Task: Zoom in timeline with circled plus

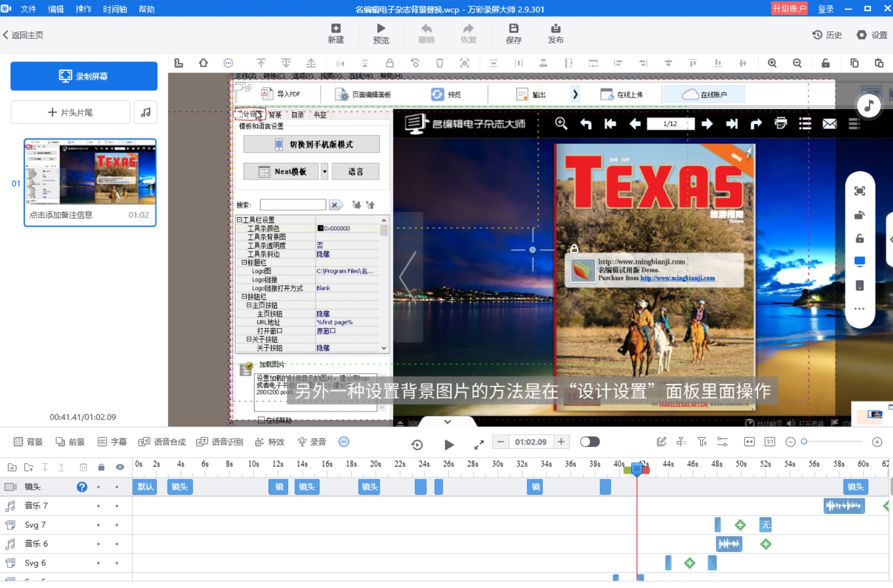Action: (877, 442)
